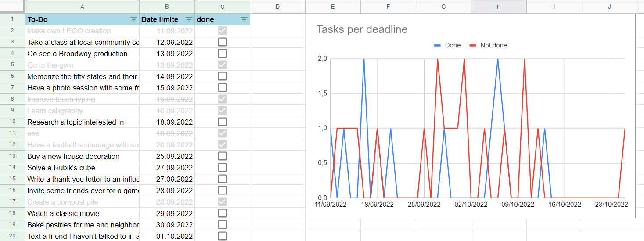
Task: Select the strikethrough abc cell
Action: coord(83,133)
